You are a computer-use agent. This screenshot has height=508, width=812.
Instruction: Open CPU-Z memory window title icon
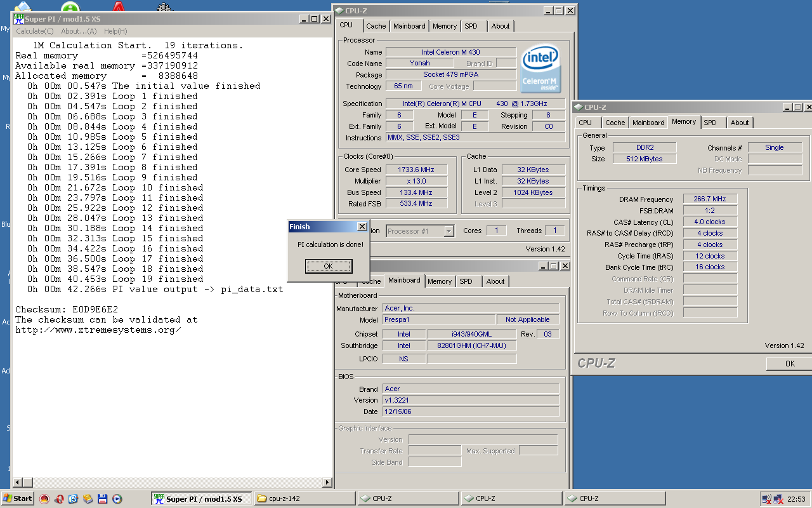tap(579, 107)
